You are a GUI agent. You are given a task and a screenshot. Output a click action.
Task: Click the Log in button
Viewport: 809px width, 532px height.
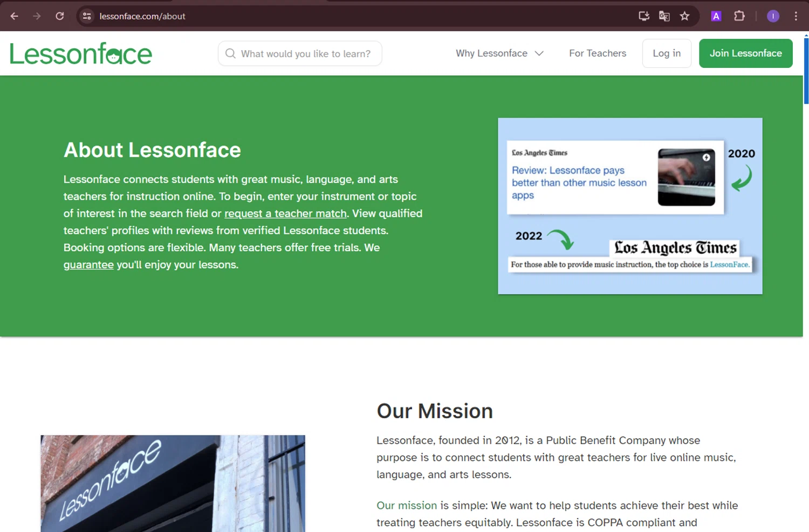[x=667, y=53]
